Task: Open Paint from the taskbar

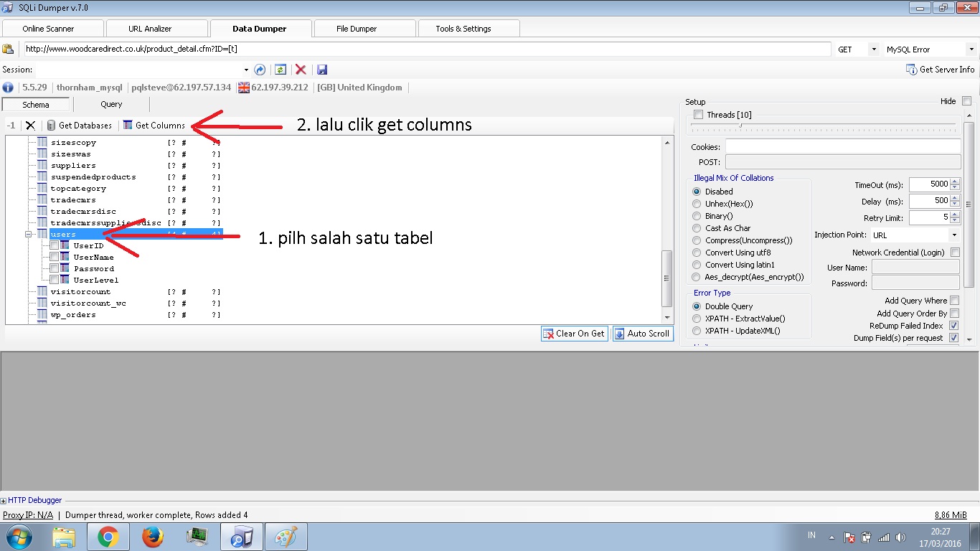Action: pyautogui.click(x=286, y=537)
